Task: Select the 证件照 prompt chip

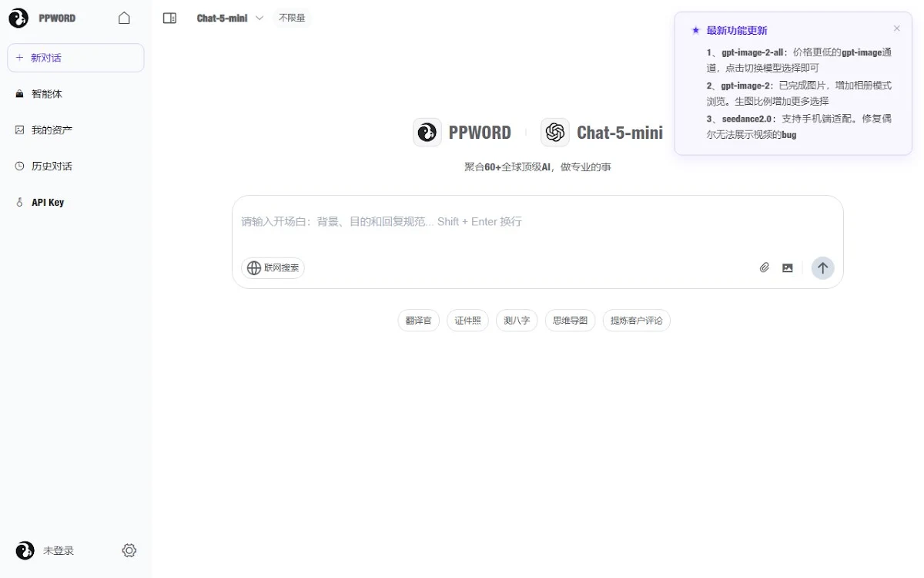Action: (467, 321)
